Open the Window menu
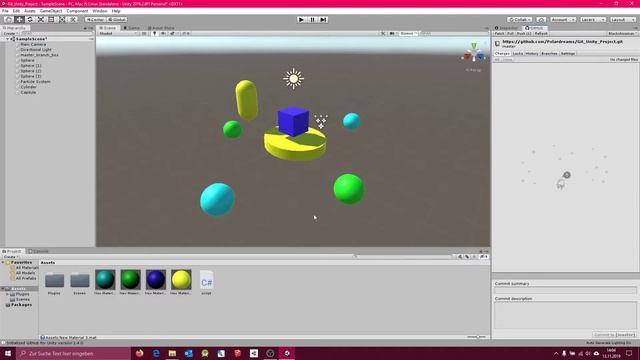The height and width of the screenshot is (360, 640). pyautogui.click(x=100, y=11)
